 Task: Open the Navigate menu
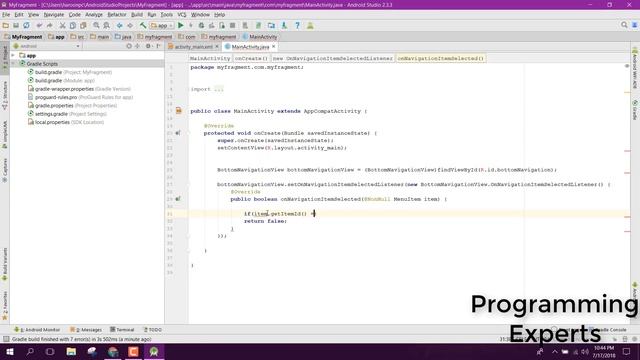(54, 15)
